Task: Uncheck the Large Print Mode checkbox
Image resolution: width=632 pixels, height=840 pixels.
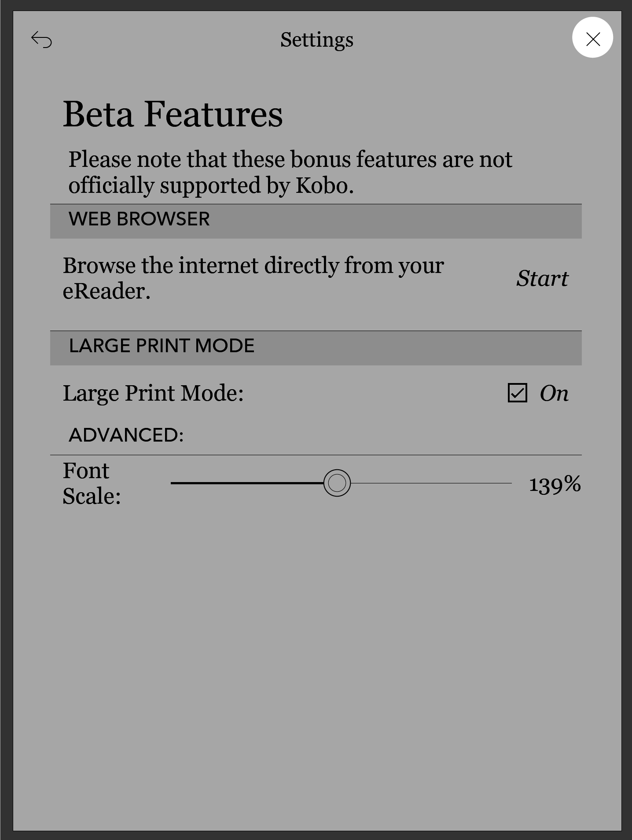Action: click(x=517, y=393)
